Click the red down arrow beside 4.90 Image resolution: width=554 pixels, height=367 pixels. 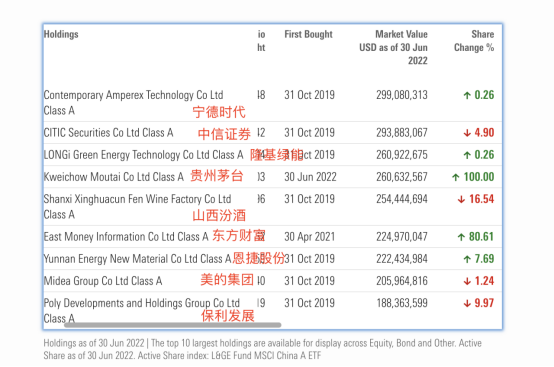(467, 133)
